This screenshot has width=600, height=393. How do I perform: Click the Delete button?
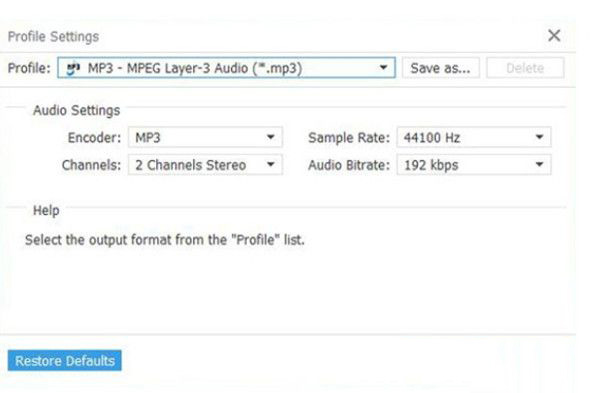[525, 68]
